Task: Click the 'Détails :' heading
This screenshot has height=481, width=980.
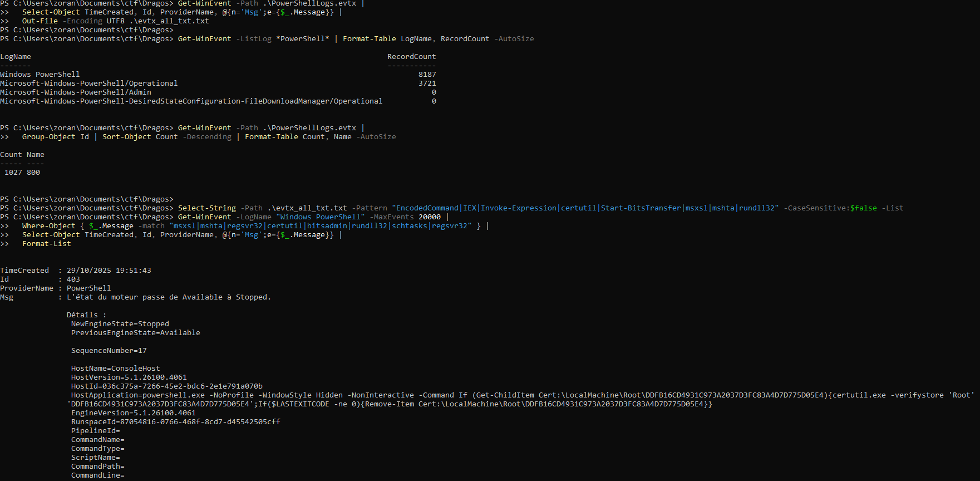Action: [87, 315]
